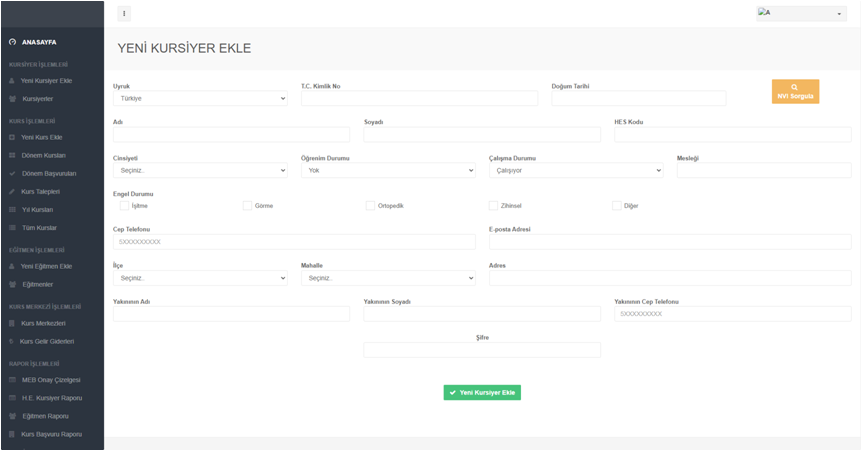862x451 pixels.
Task: Enable the Zihinsel checkbox
Action: click(493, 206)
